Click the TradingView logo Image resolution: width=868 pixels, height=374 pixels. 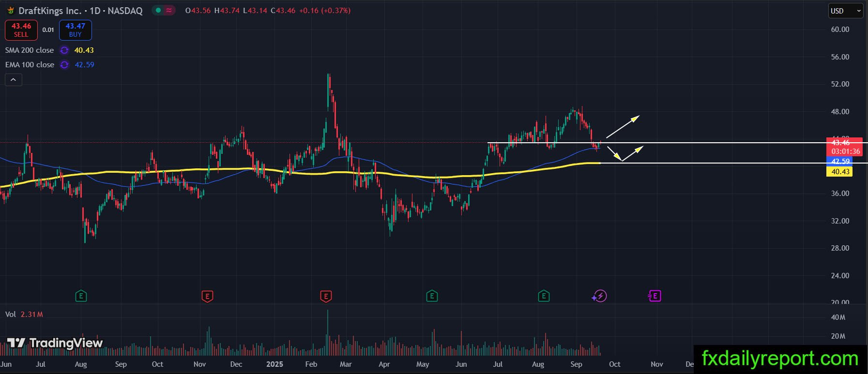(55, 343)
